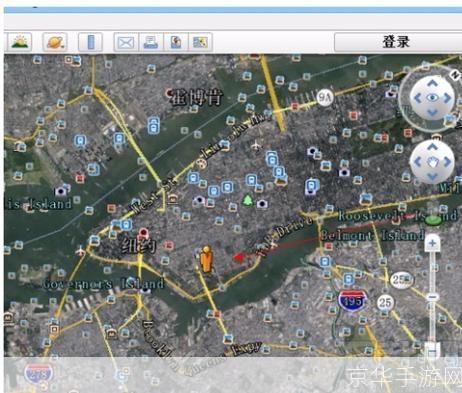
Task: Click look-down arrow on eye compass
Action: pyautogui.click(x=432, y=113)
